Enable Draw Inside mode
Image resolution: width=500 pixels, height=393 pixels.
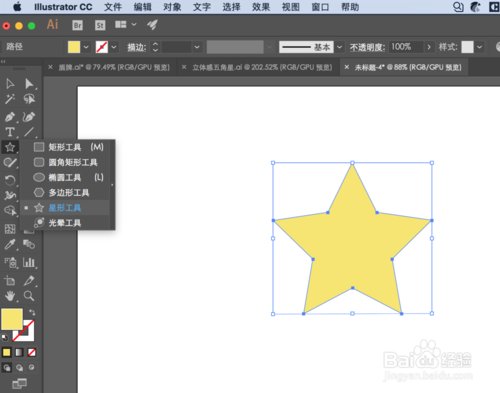31,367
